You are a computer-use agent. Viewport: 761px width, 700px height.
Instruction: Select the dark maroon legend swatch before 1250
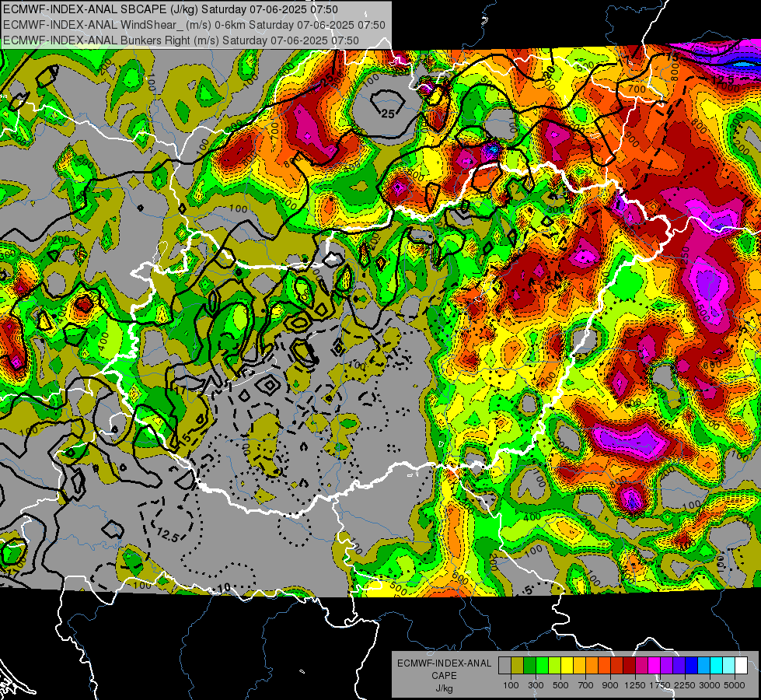pos(629,666)
